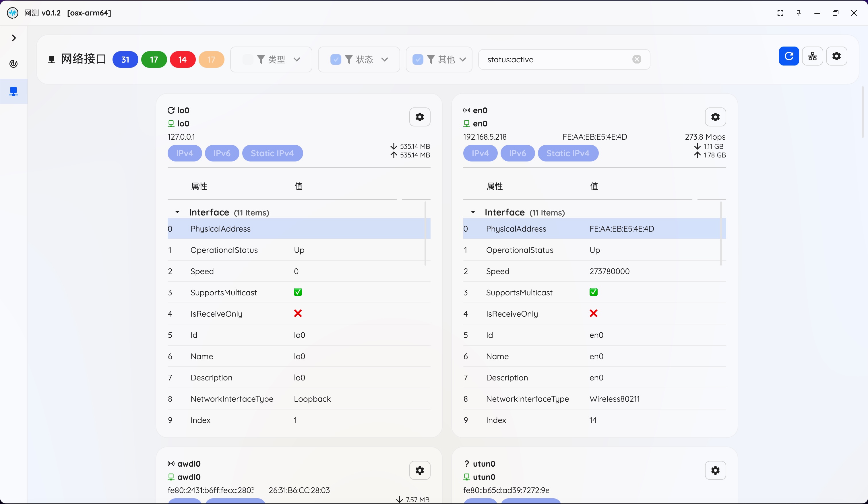Expand the 类型 filter dropdown arrow

pyautogui.click(x=297, y=60)
